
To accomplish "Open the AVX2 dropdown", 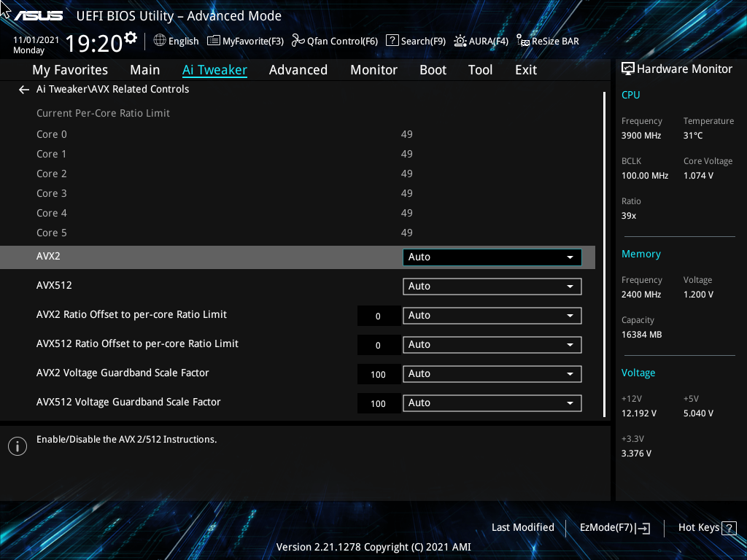I will coord(492,257).
